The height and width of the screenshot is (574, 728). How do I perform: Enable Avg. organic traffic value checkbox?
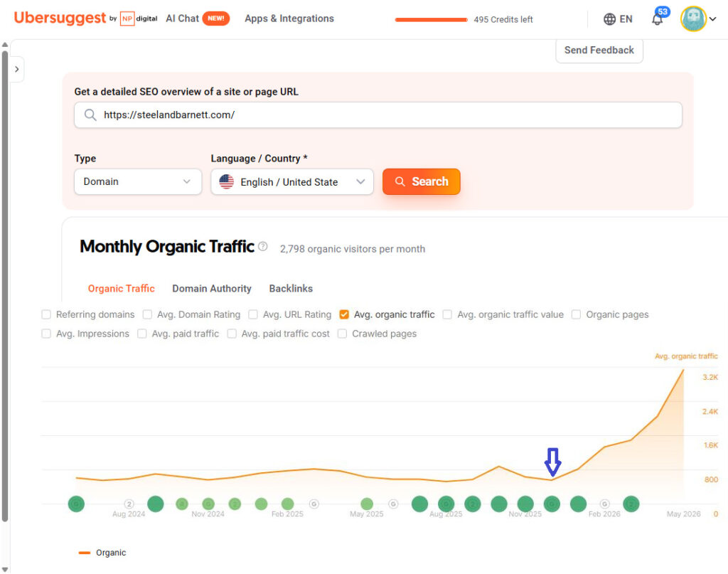click(447, 314)
